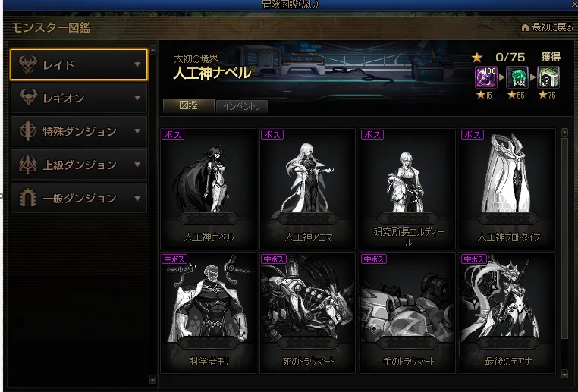The width and height of the screenshot is (578, 392).
Task: Expand the レイド category dropdown arrow
Action: point(137,65)
